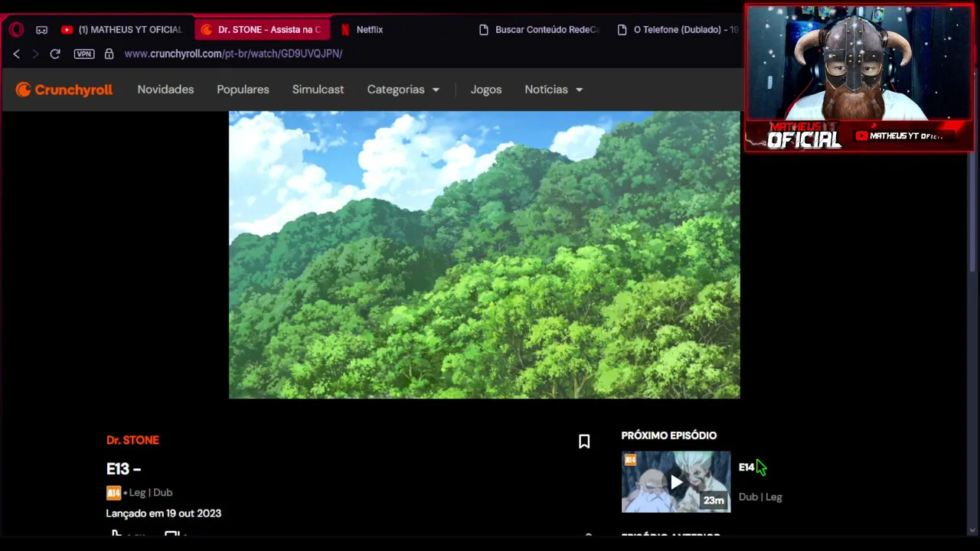Open the O Telefone (Dublado) tab
The height and width of the screenshot is (551, 980).
tap(678, 30)
